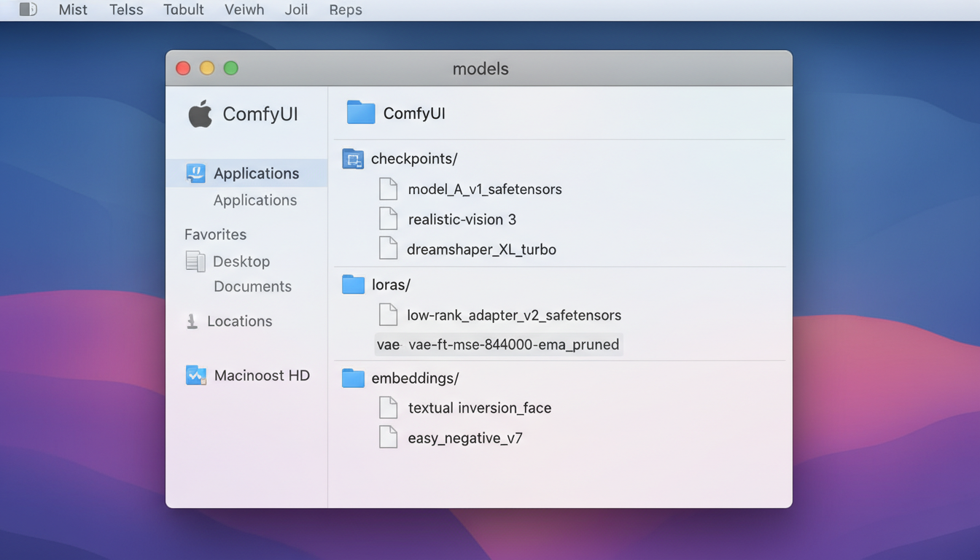Open Documents in the sidebar

coord(252,287)
